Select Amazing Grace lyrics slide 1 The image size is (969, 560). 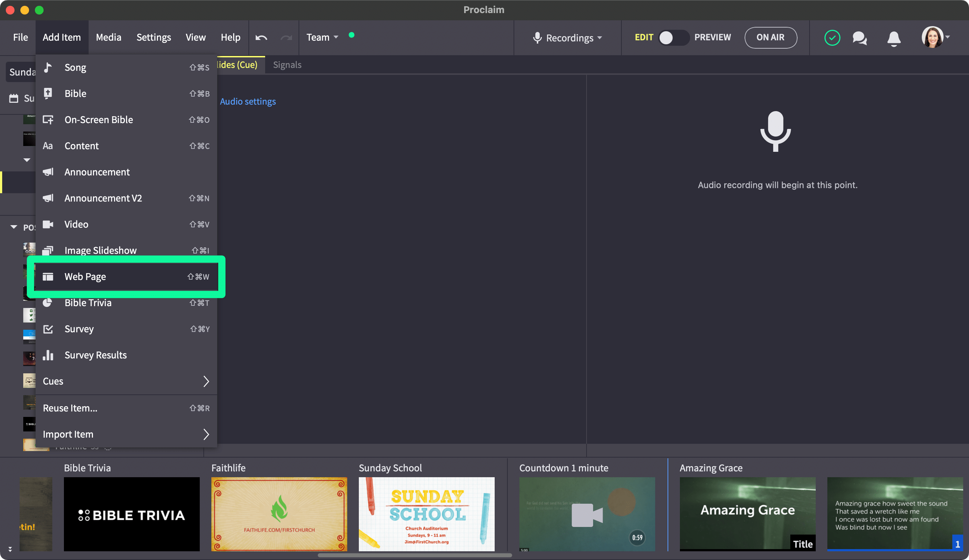click(x=895, y=514)
